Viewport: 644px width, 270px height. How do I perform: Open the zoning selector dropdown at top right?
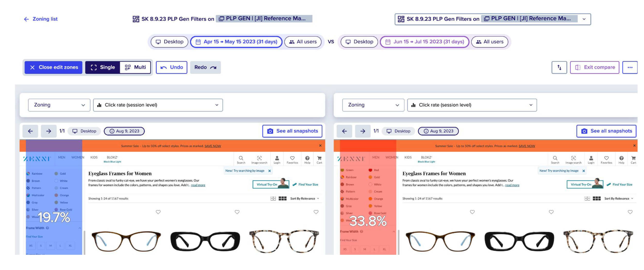pyautogui.click(x=493, y=19)
